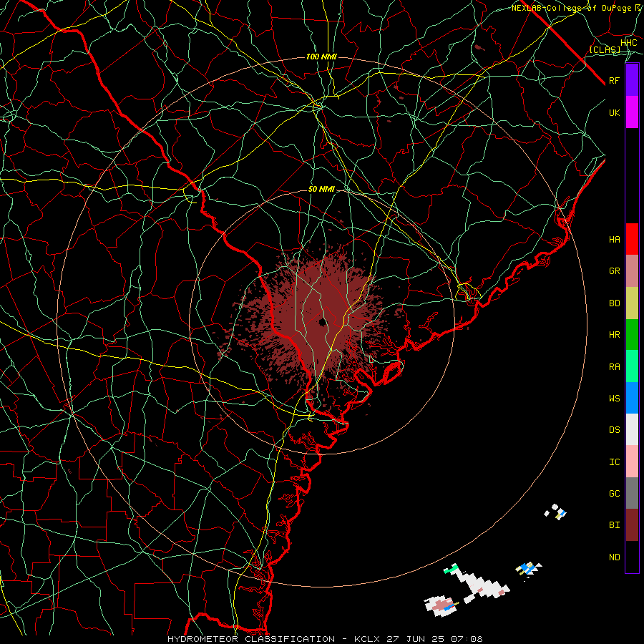Click the HA red legend swatch
Viewport: 644px width, 644px height.
(x=632, y=239)
